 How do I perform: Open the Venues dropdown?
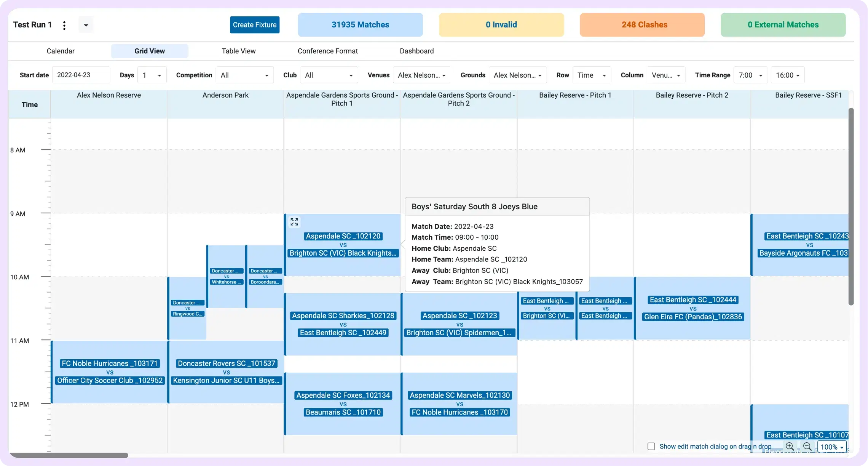pyautogui.click(x=422, y=75)
